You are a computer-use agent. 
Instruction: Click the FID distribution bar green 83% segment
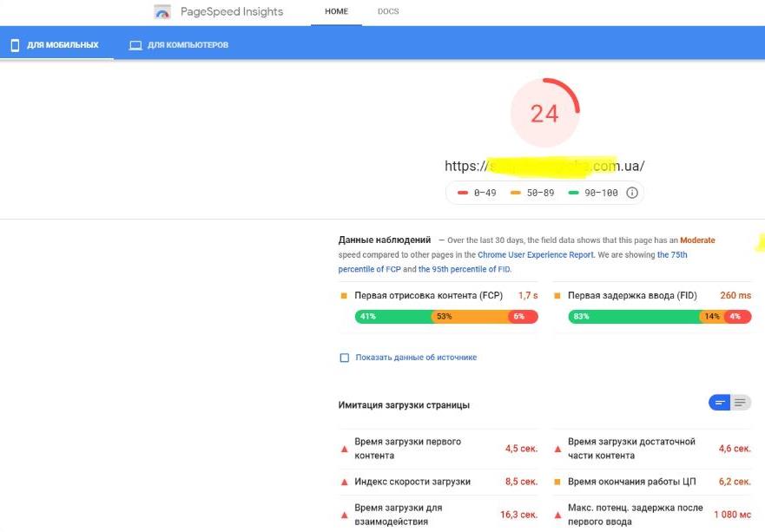coord(634,317)
